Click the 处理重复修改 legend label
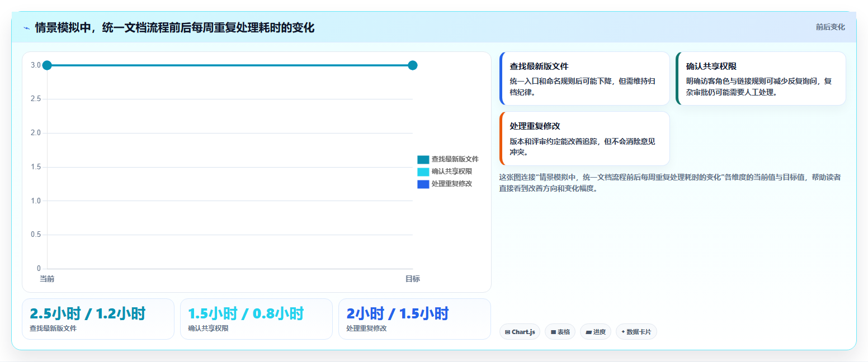868x362 pixels. point(452,184)
